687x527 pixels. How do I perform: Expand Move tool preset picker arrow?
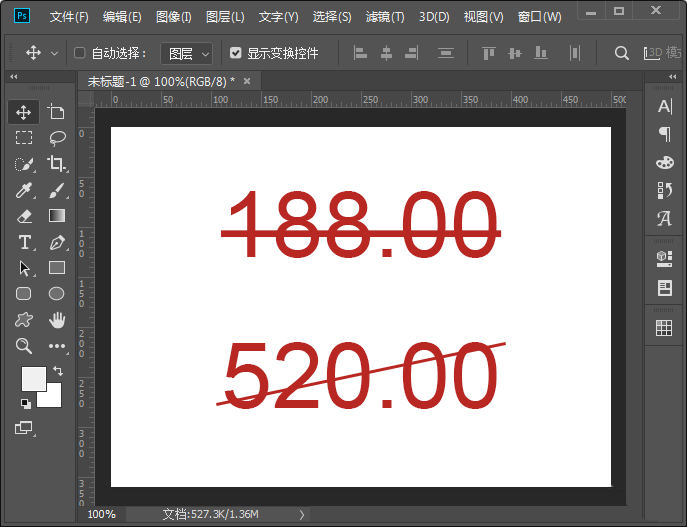coord(54,53)
